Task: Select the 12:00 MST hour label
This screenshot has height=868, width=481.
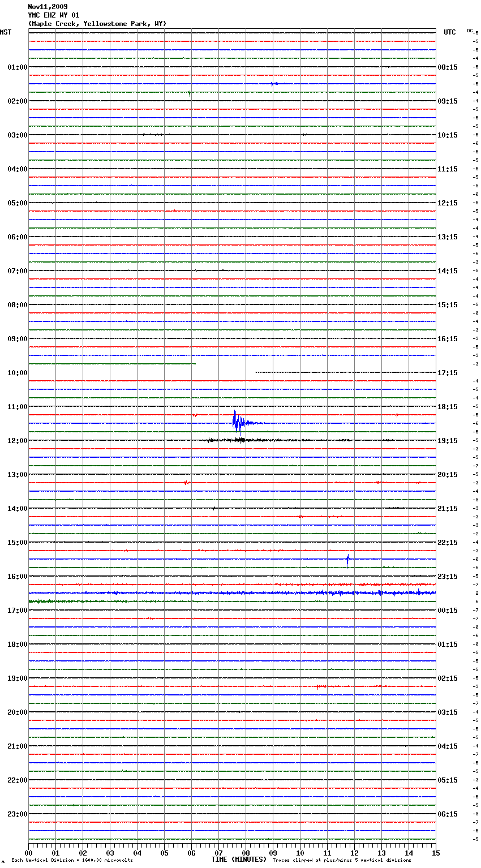Action: 18,441
